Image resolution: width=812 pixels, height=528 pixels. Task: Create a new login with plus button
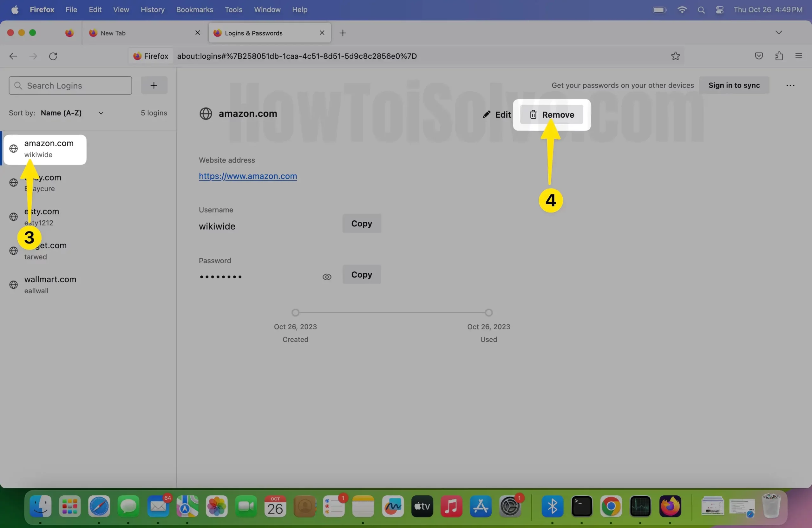click(154, 85)
